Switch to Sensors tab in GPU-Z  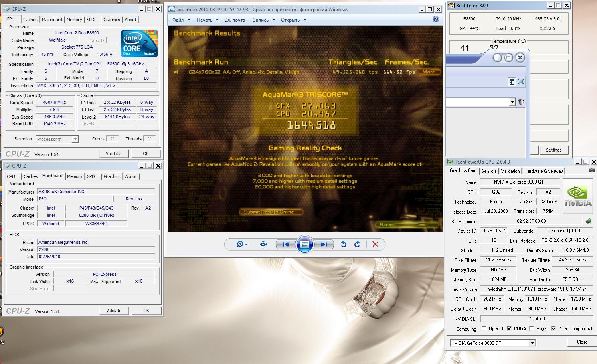click(489, 171)
